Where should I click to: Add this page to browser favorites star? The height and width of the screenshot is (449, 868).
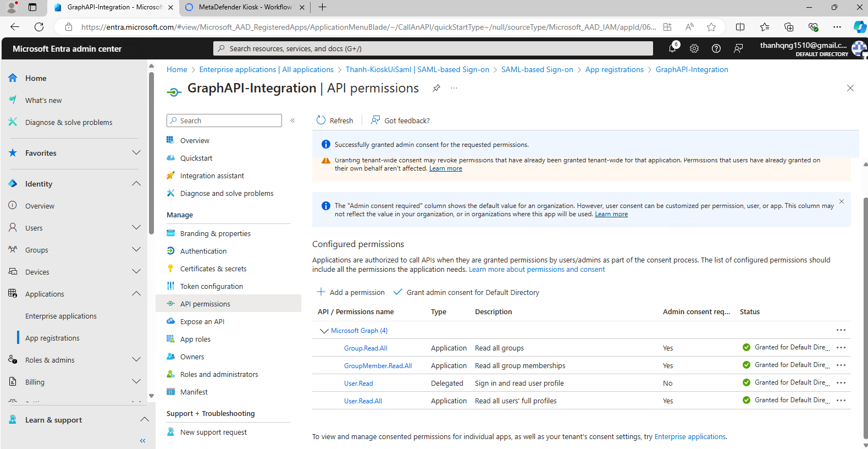[x=711, y=27]
